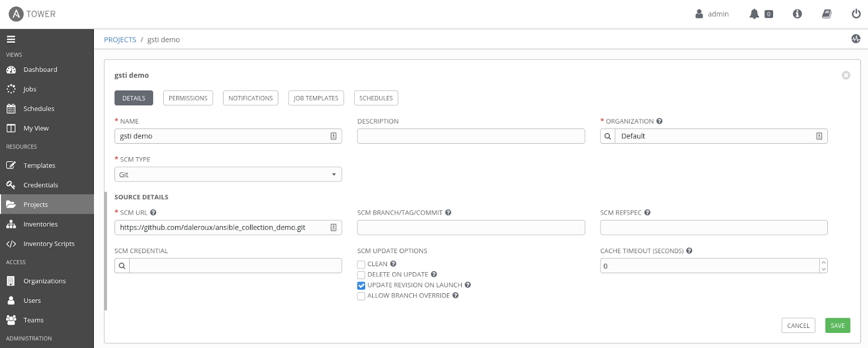Click the logout power icon
Image resolution: width=868 pixels, height=348 pixels.
pyautogui.click(x=856, y=14)
